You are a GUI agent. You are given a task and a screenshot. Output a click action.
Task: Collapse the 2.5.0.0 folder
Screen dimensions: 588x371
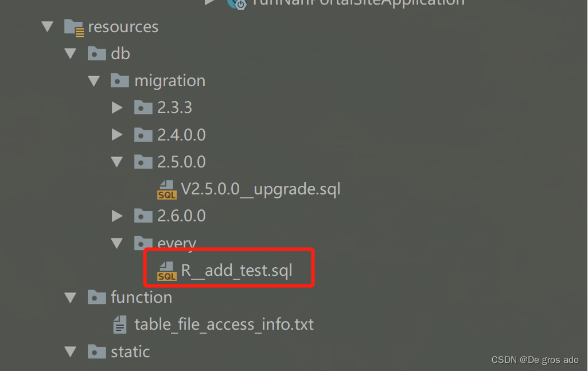117,162
